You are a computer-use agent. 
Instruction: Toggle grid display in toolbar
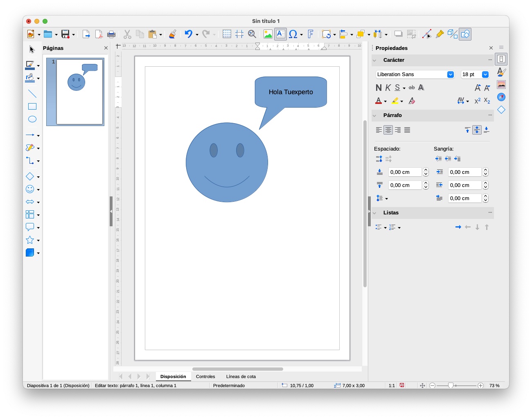(227, 34)
